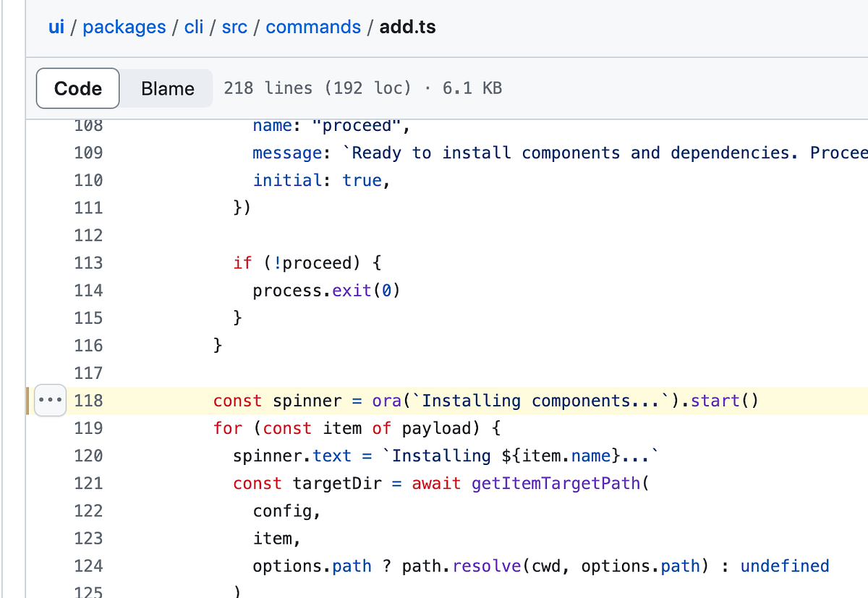Navigate to the packages folder breadcrumb
Screen dimensions: 868x598
coord(124,27)
